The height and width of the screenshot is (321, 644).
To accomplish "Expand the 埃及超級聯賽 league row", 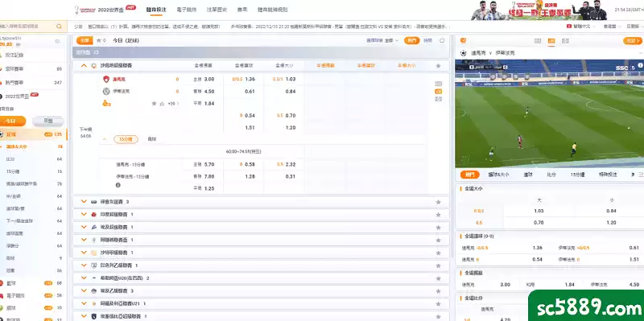I will [84, 227].
